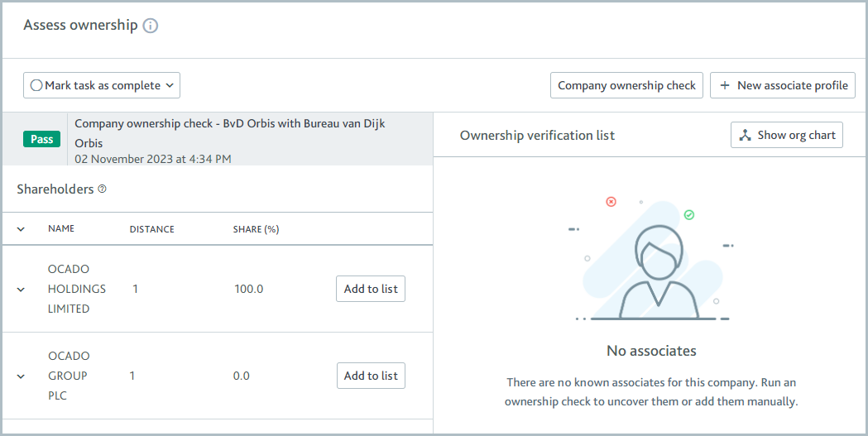Sort by the SHARE (%) column header
Screen dimensions: 868x436
(256, 229)
